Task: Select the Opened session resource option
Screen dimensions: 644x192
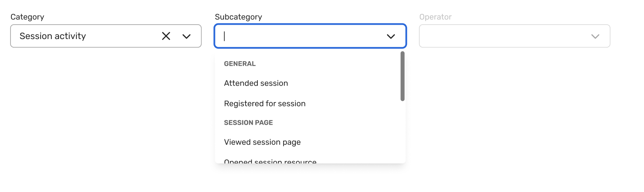Action: point(270,161)
